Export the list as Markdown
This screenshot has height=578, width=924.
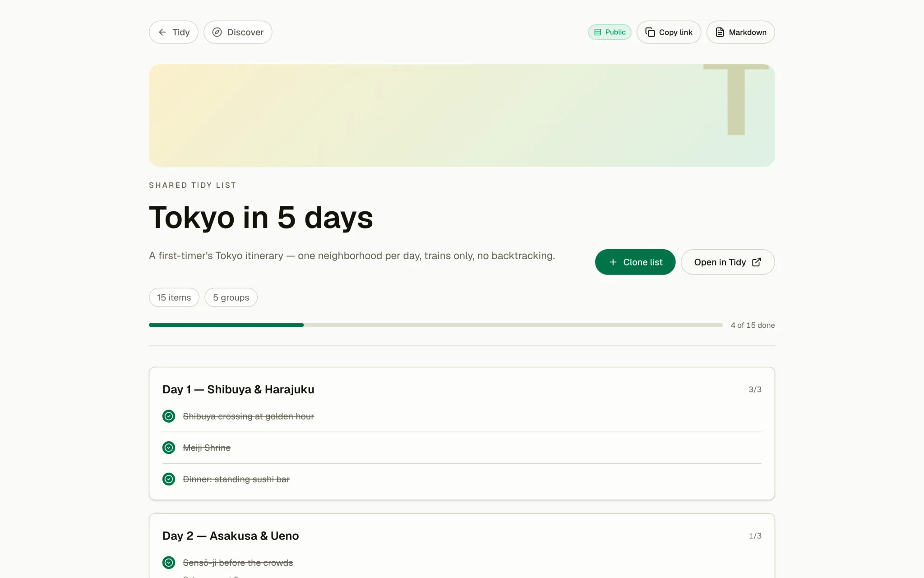click(740, 32)
